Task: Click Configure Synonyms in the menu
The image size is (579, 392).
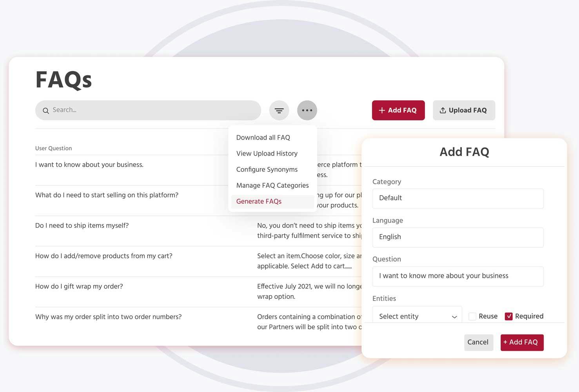Action: (267, 169)
